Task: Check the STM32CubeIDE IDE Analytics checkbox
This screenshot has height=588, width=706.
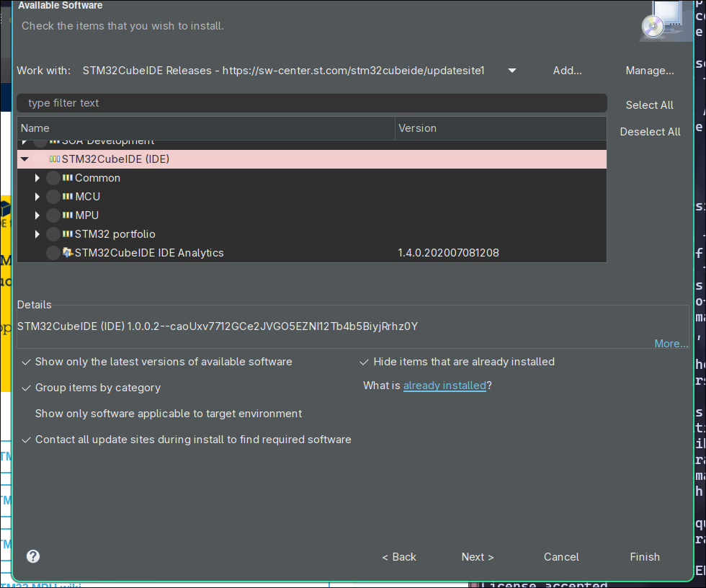Action: 53,252
